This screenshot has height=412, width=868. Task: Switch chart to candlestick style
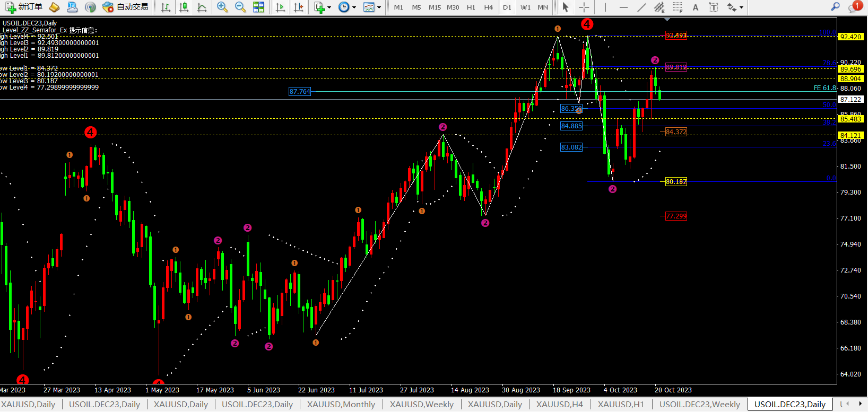coord(184,7)
